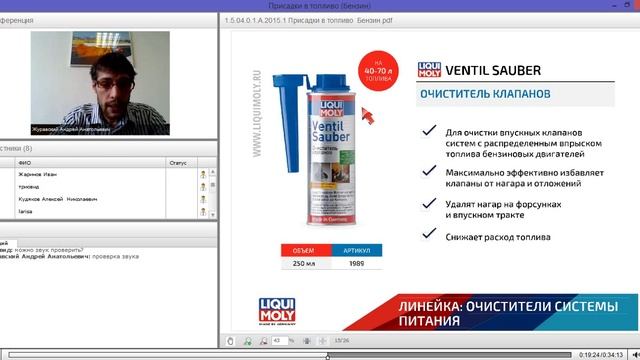Click the participants list scroll up arrow

[x=213, y=172]
